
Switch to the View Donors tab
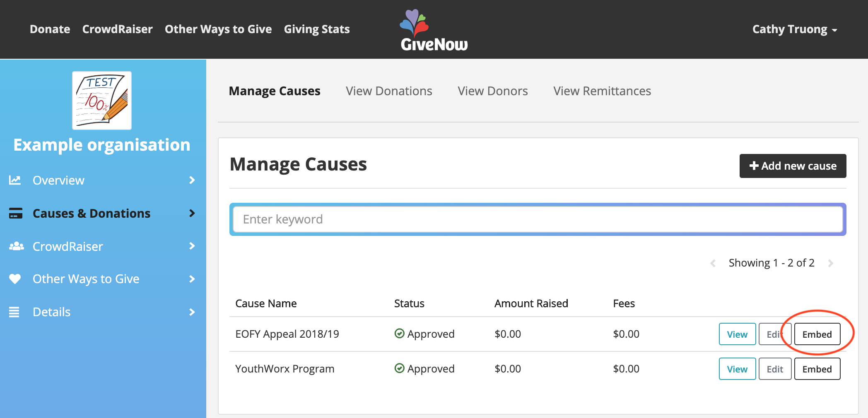click(493, 91)
